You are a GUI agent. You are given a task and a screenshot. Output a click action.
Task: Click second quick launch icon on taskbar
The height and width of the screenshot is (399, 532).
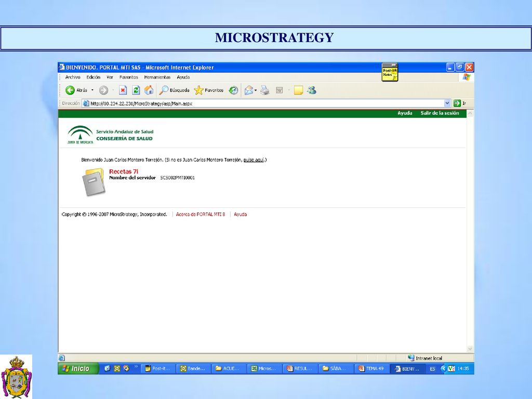pyautogui.click(x=117, y=368)
